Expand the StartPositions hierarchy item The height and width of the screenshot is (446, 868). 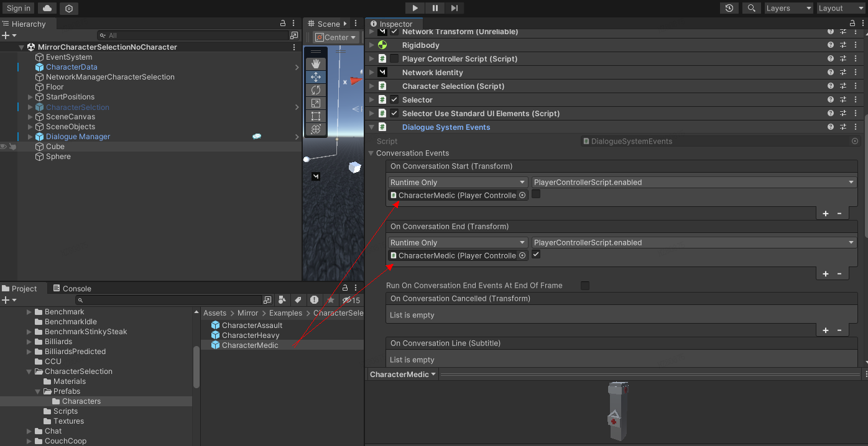(30, 97)
